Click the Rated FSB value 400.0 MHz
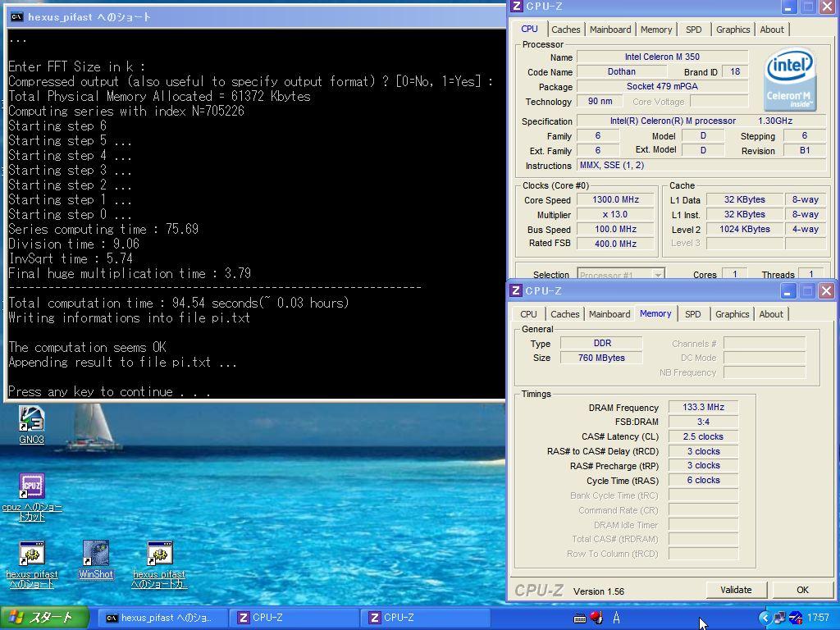 coord(615,243)
